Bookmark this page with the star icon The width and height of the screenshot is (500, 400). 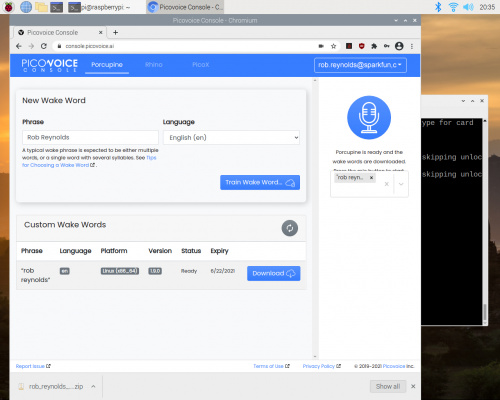point(333,46)
